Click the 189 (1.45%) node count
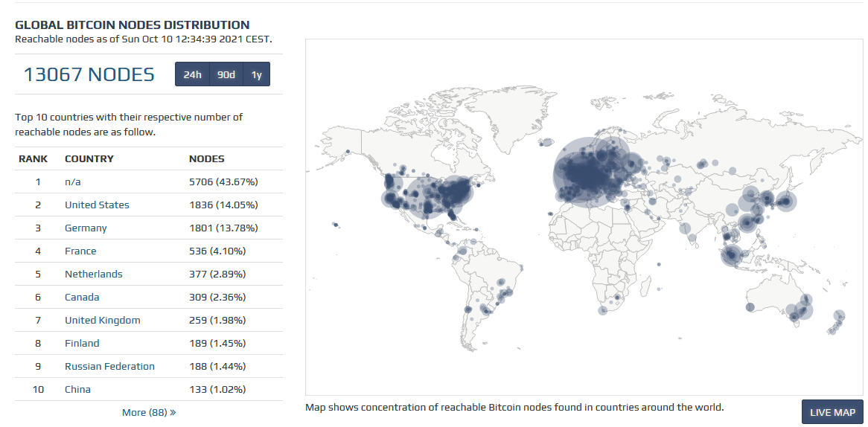Viewport: 868px width, 427px height. pos(217,343)
